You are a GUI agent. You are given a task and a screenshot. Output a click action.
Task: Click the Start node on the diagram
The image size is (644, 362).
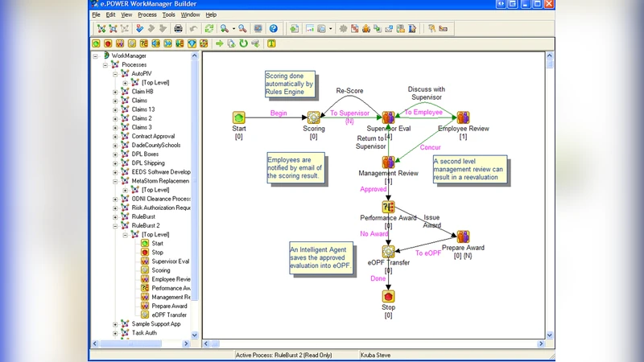pyautogui.click(x=238, y=118)
